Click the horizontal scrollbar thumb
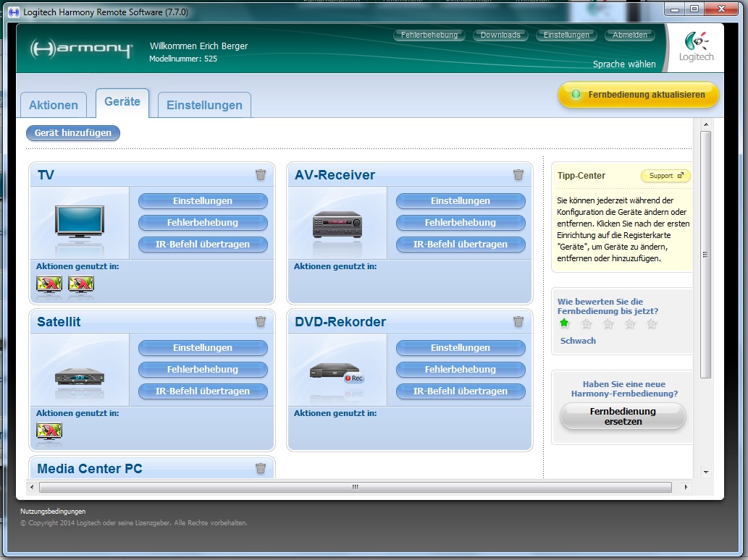This screenshot has width=748, height=560. (x=355, y=488)
